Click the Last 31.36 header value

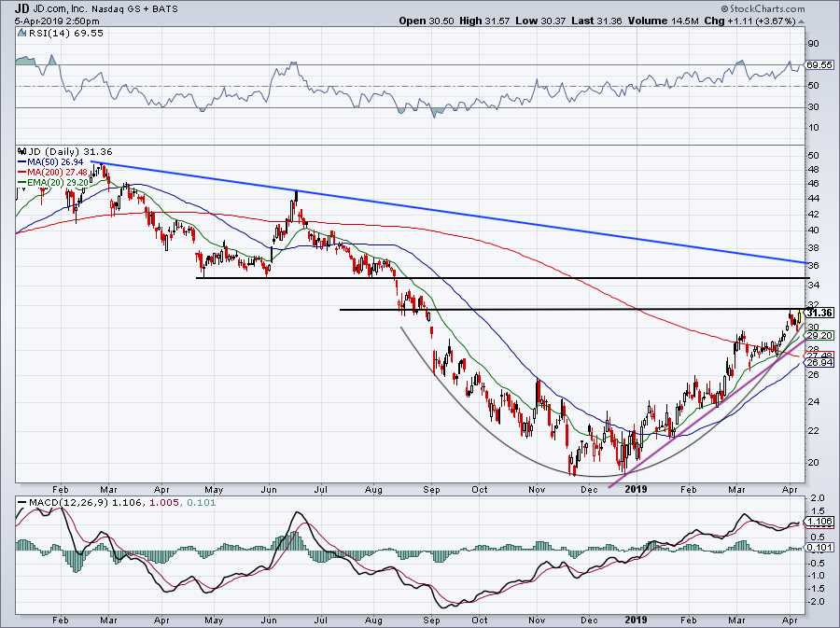click(x=596, y=21)
